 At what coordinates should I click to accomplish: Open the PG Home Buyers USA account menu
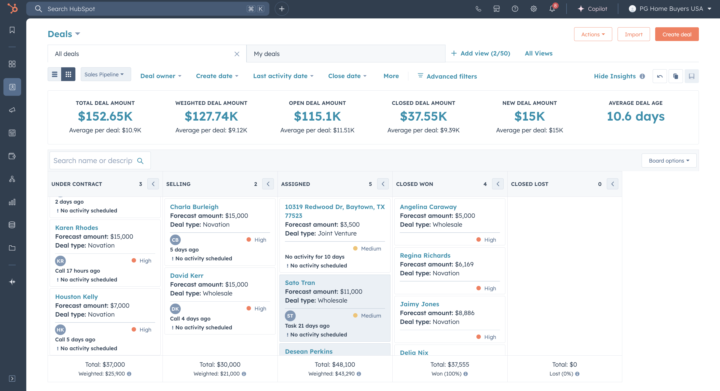coord(669,9)
